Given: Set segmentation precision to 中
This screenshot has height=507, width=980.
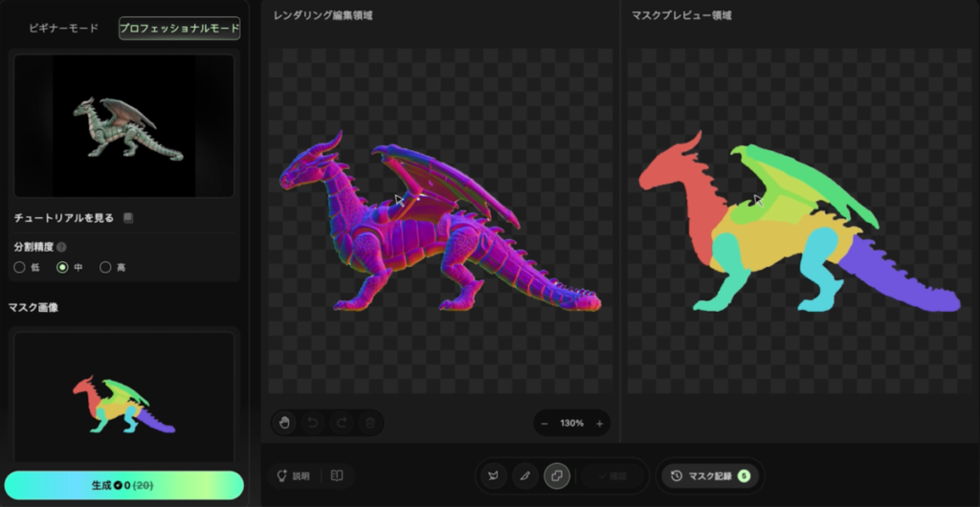Looking at the screenshot, I should coord(63,267).
